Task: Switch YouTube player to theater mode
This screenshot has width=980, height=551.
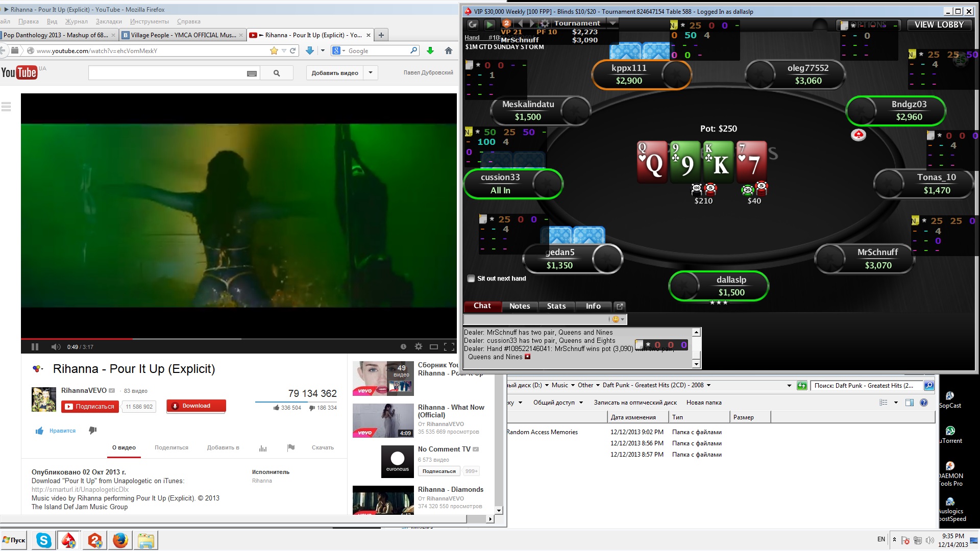Action: 434,347
